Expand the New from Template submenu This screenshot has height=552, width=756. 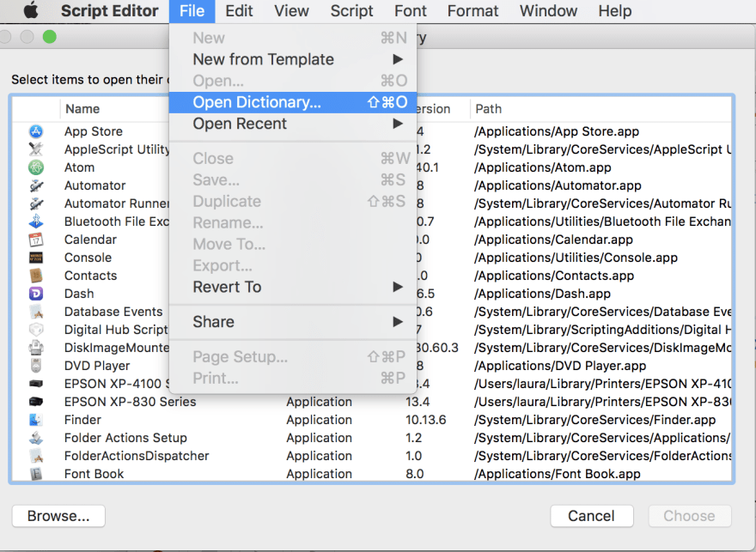[293, 59]
